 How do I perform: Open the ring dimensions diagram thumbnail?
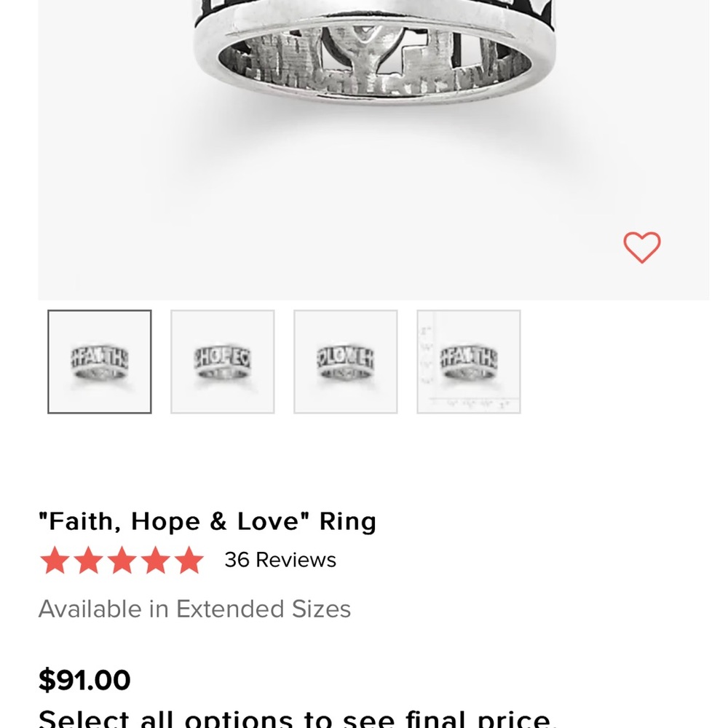468,362
